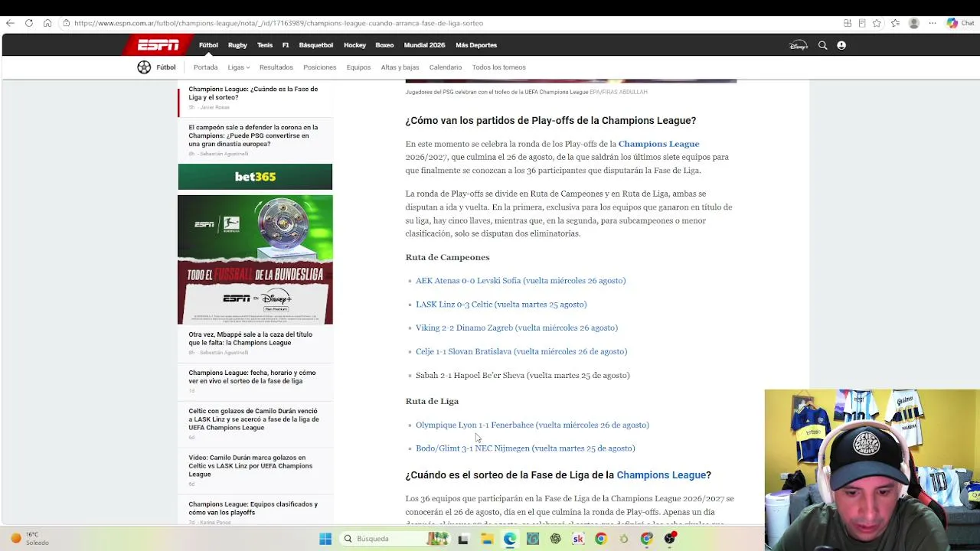
Task: Open the Más Deportes menu
Action: coord(476,45)
